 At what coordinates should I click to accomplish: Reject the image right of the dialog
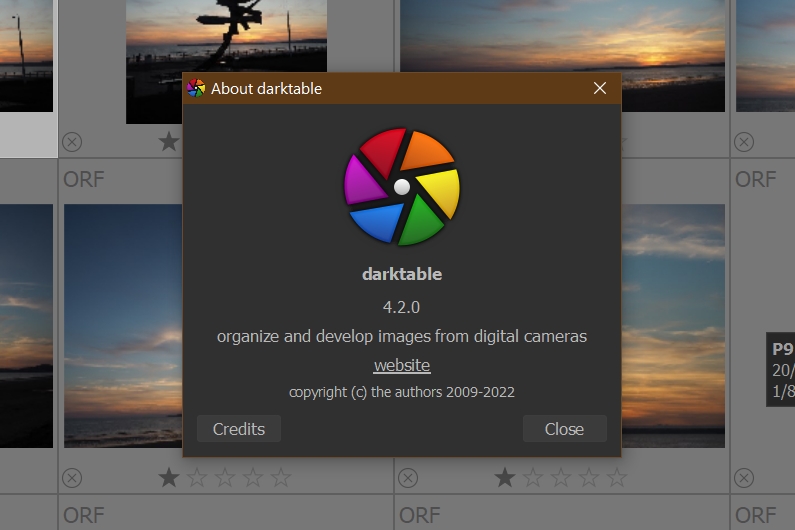tap(408, 478)
